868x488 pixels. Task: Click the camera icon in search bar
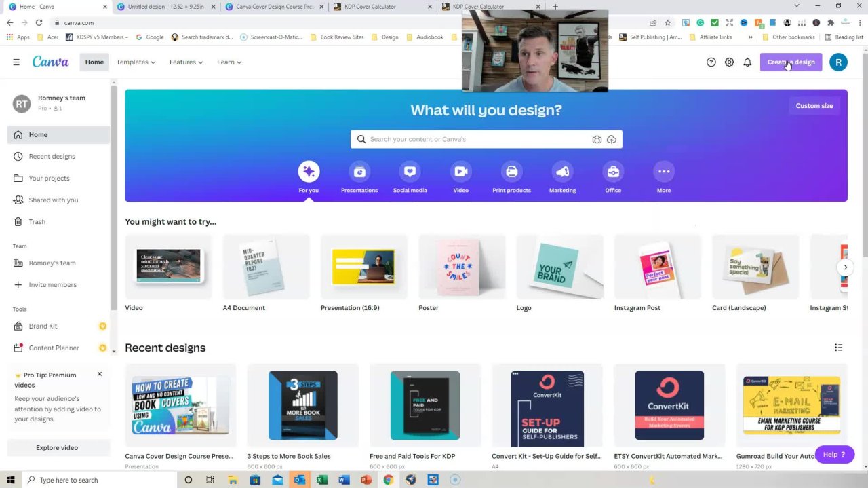click(597, 139)
